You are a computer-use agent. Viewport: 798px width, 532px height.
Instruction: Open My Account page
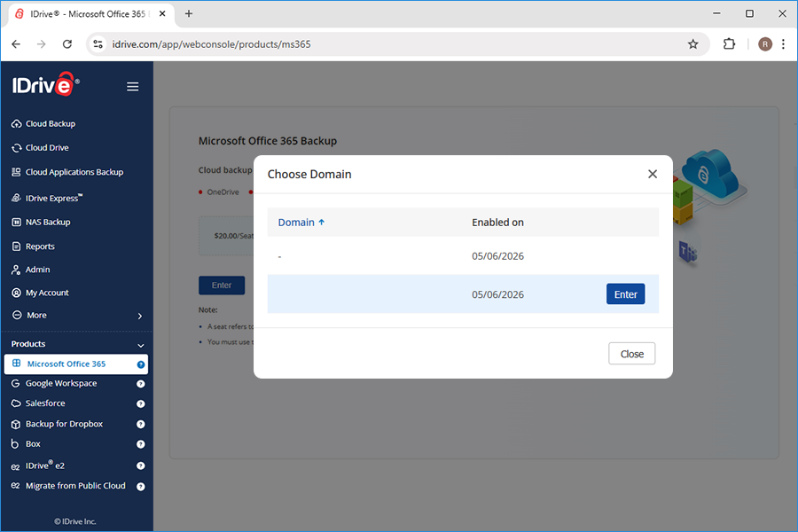tap(47, 293)
